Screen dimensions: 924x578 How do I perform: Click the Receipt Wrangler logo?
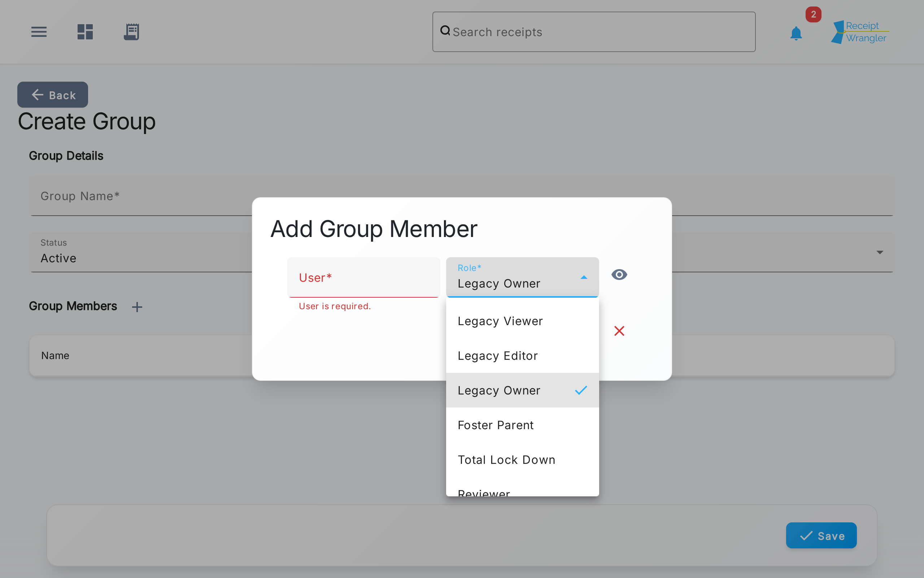[x=860, y=32]
